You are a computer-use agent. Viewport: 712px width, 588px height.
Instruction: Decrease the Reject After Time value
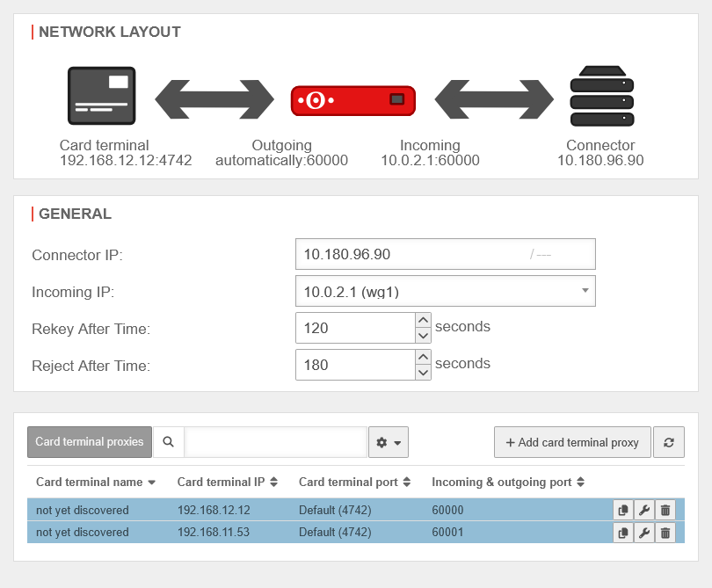(x=423, y=372)
